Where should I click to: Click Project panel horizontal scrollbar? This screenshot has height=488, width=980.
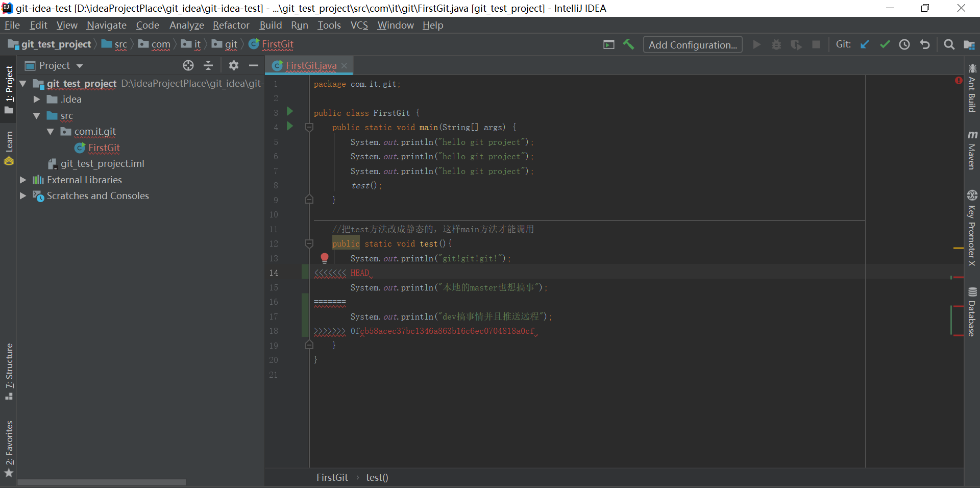tap(102, 482)
